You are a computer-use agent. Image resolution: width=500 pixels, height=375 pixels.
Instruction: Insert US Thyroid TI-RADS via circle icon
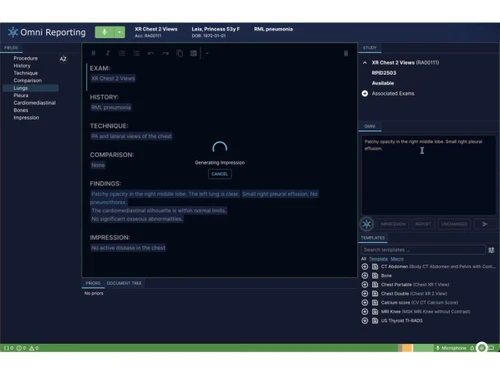coord(365,321)
